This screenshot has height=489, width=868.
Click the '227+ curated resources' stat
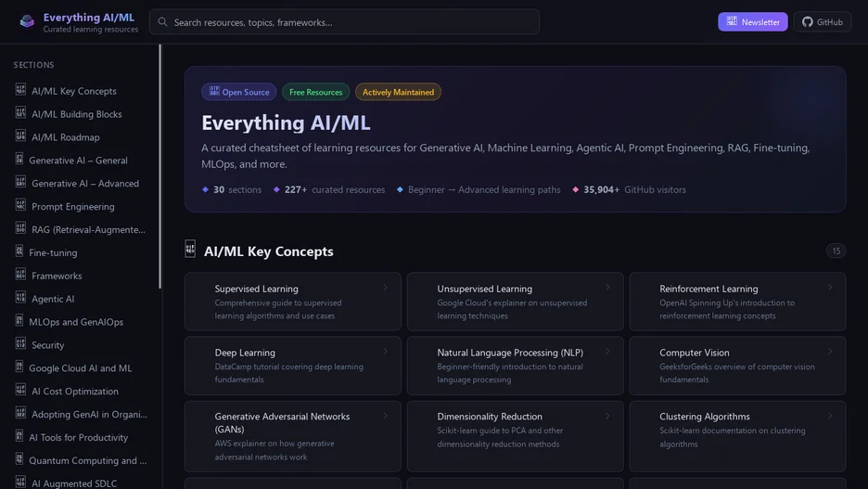point(329,189)
